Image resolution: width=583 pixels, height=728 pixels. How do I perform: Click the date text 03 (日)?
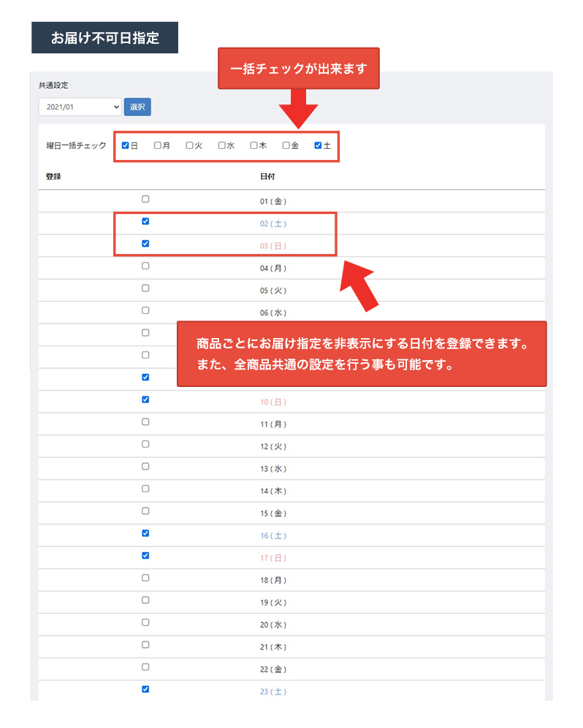[273, 246]
